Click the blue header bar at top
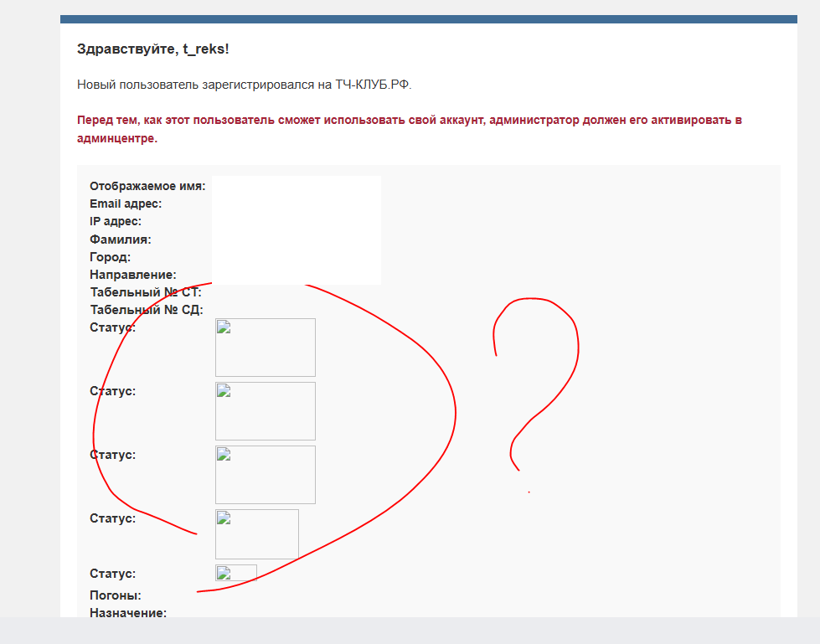 (428, 18)
